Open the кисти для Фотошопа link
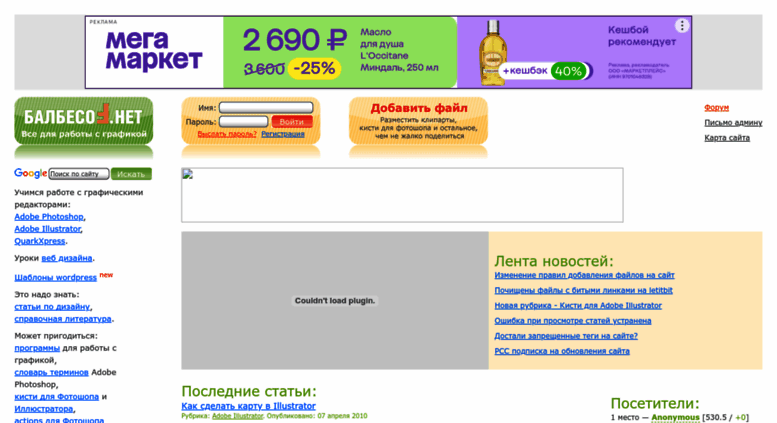 56,397
